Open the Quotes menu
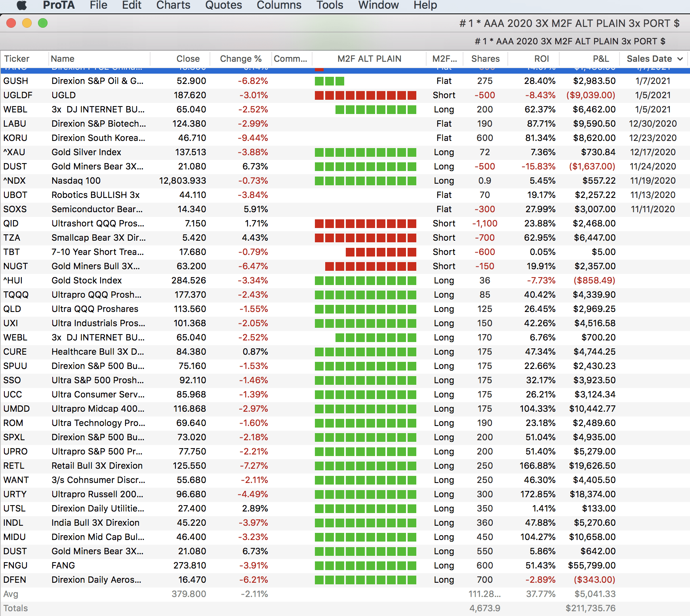Screen dimensions: 690x616 click(x=223, y=5)
